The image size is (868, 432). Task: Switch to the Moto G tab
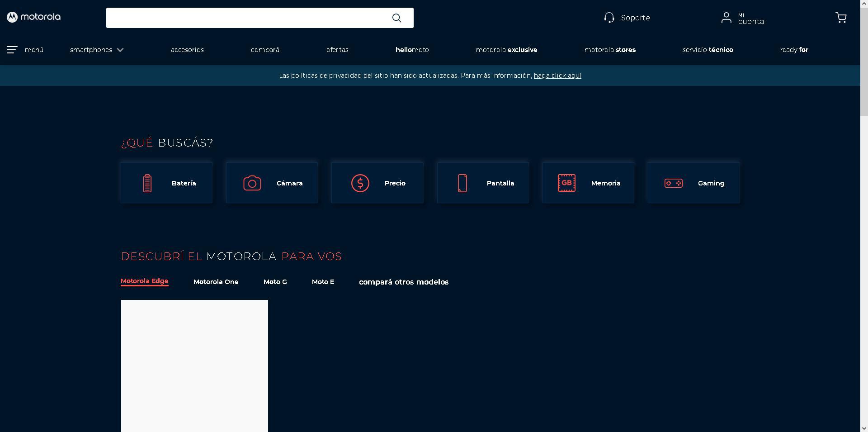click(275, 282)
